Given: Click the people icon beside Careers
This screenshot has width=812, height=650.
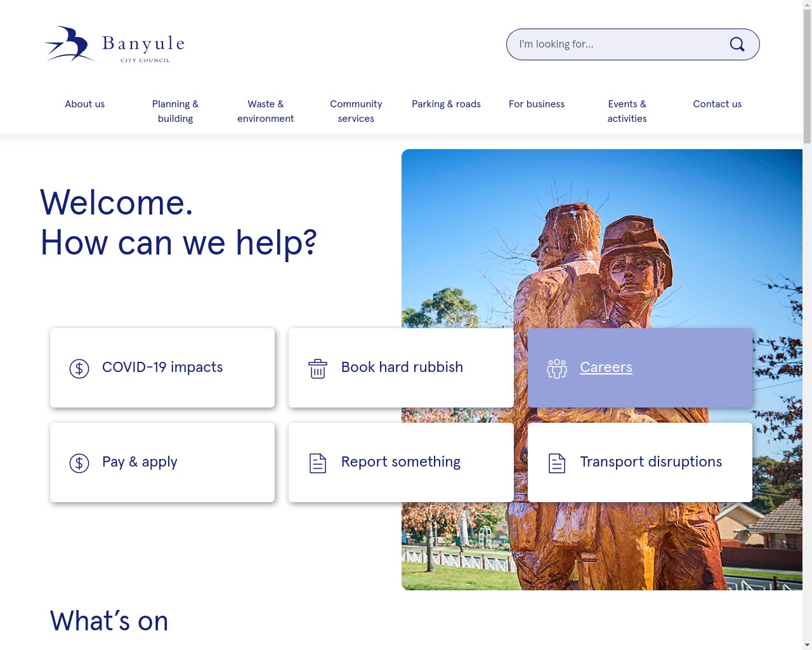Looking at the screenshot, I should [x=557, y=368].
